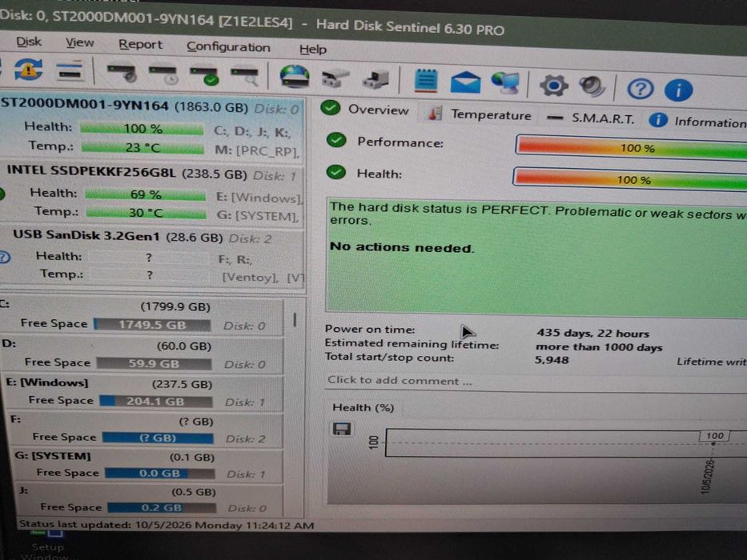This screenshot has width=747, height=560.
Task: Click the 'Health (%)' graph title
Action: (363, 407)
